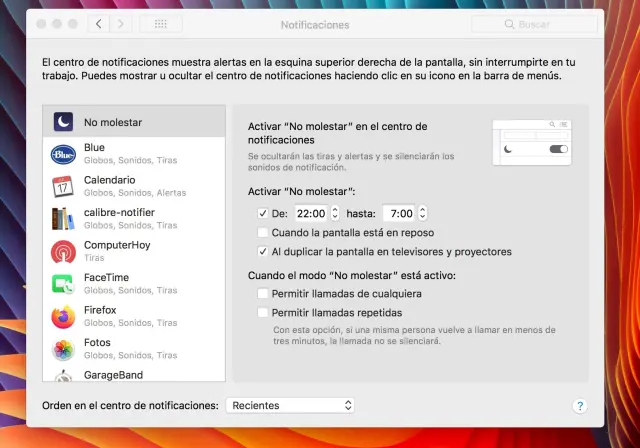
Task: Select the calibre-notifier books icon
Action: pyautogui.click(x=64, y=219)
